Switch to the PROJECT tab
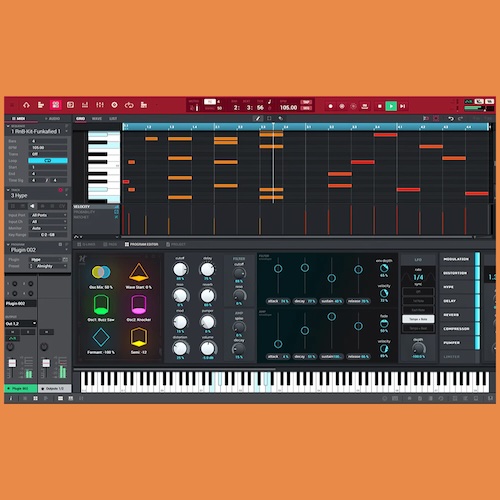 176,244
